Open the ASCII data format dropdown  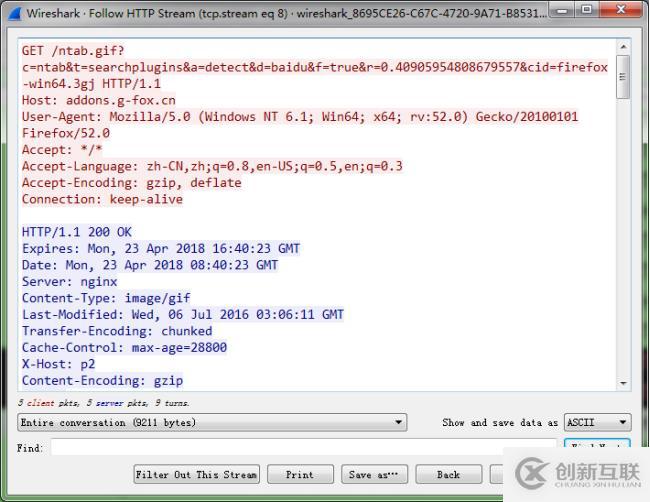pyautogui.click(x=597, y=422)
